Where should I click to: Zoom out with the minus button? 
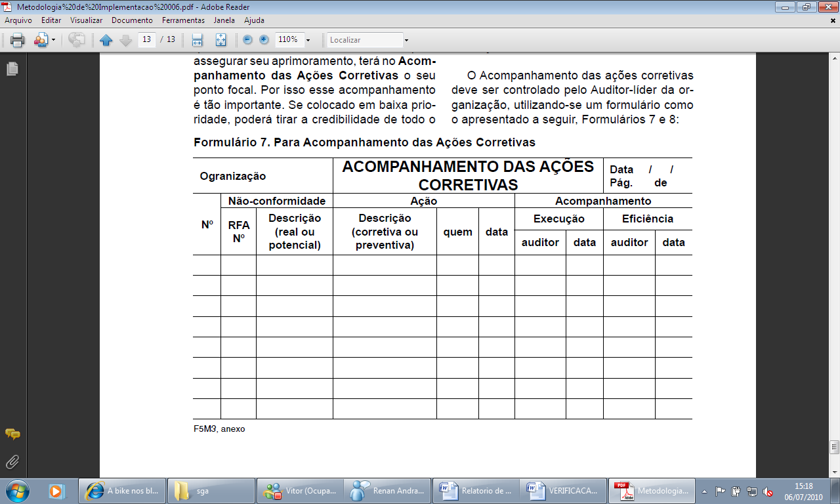pyautogui.click(x=248, y=39)
